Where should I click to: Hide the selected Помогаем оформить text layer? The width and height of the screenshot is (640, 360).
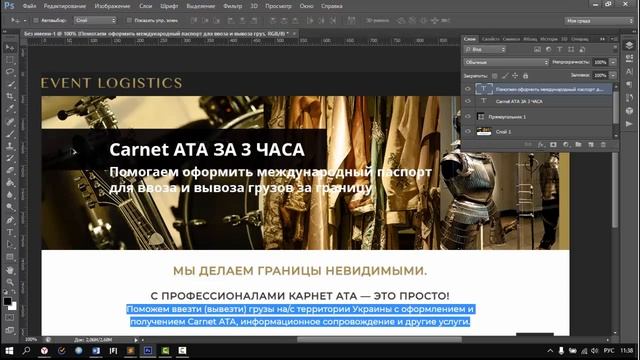(468, 89)
